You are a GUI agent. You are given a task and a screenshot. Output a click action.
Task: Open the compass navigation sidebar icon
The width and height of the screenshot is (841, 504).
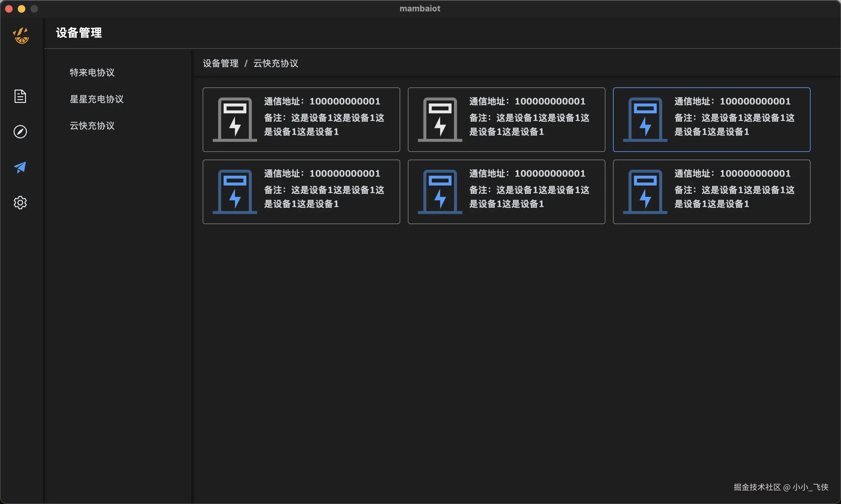pos(20,132)
